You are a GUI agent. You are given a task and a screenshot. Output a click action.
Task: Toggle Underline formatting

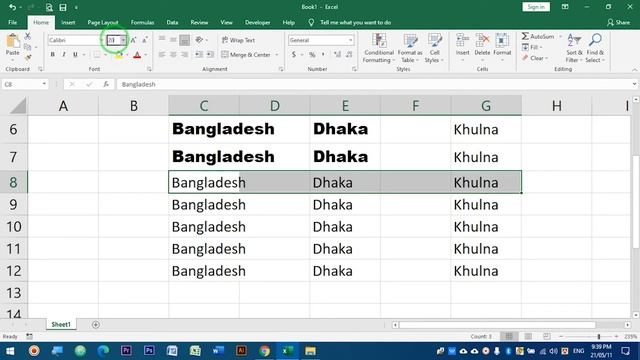click(75, 55)
